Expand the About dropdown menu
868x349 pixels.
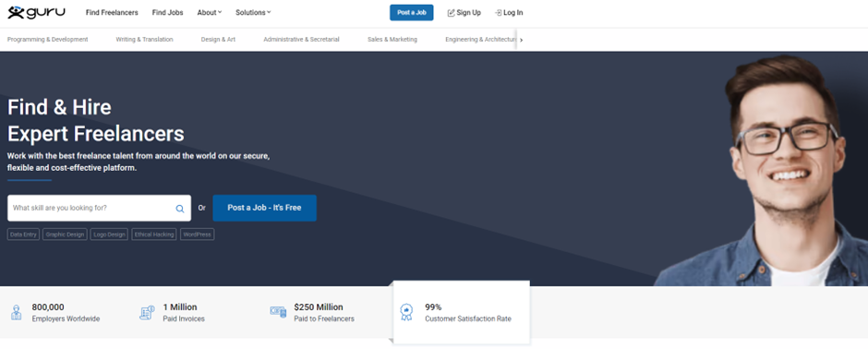pyautogui.click(x=210, y=13)
